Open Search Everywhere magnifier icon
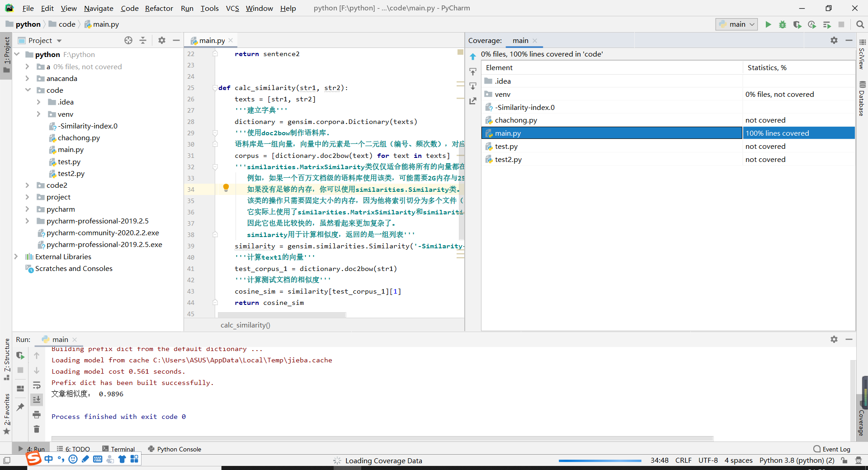868x470 pixels. click(860, 24)
